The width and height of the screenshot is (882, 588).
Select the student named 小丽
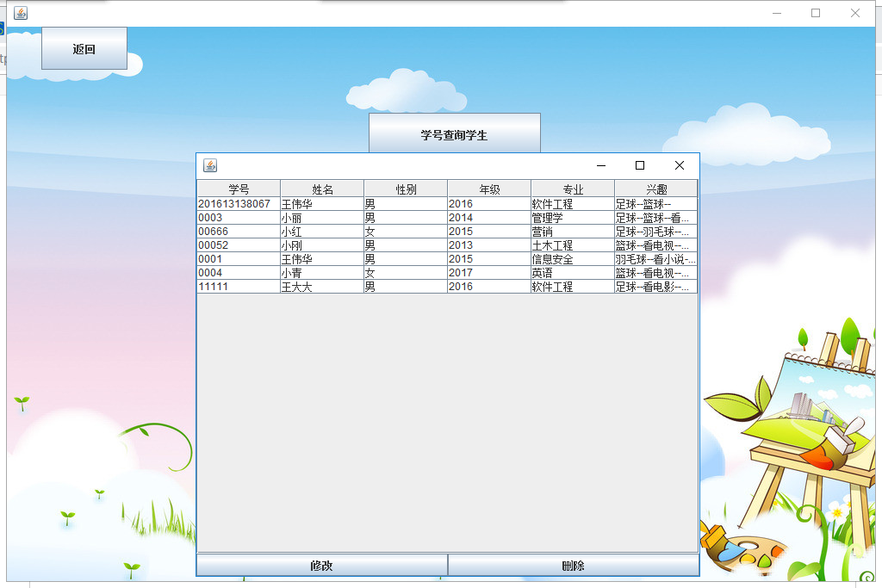(x=292, y=218)
